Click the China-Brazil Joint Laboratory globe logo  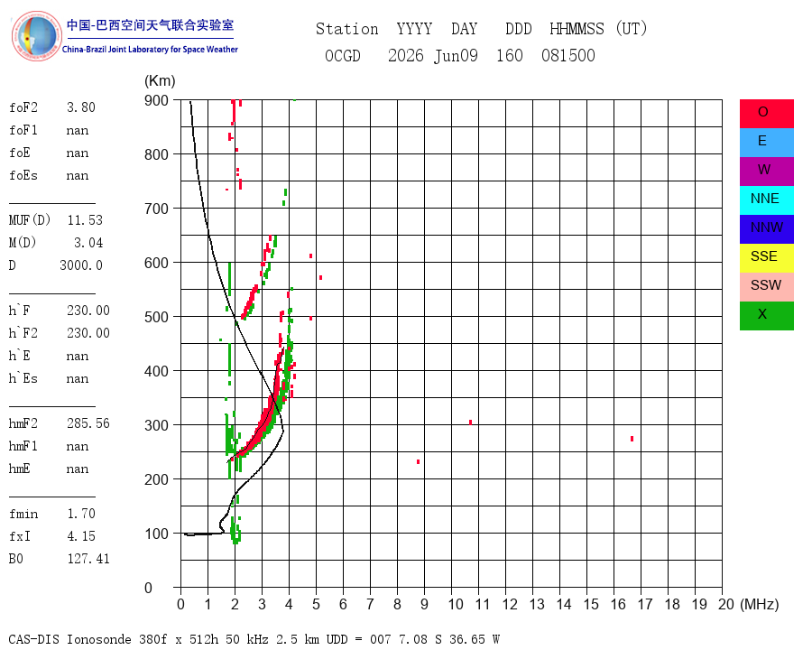pyautogui.click(x=36, y=36)
